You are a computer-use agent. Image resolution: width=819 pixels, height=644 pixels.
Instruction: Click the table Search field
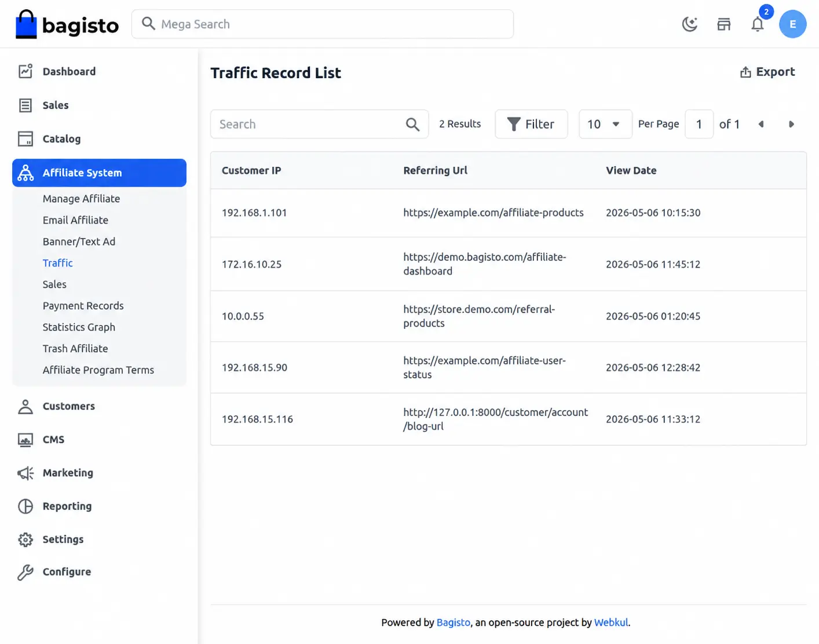pos(319,124)
